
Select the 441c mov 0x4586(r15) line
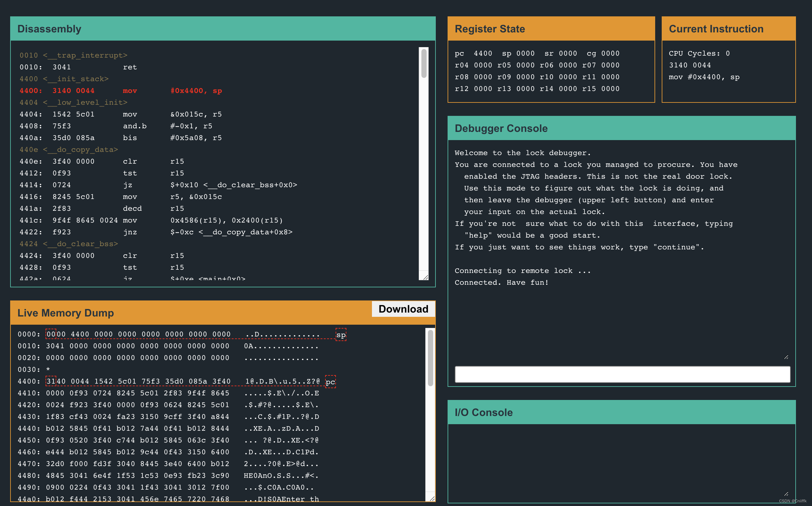click(151, 221)
